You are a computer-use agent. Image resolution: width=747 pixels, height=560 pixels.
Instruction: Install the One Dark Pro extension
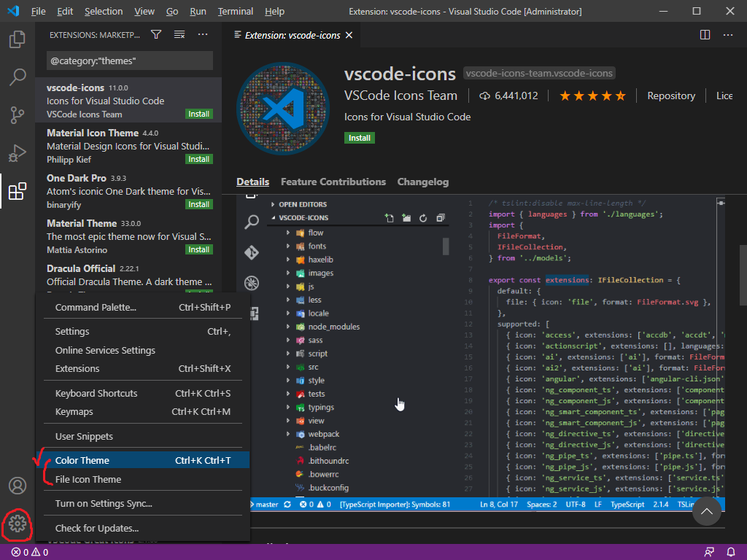198,204
